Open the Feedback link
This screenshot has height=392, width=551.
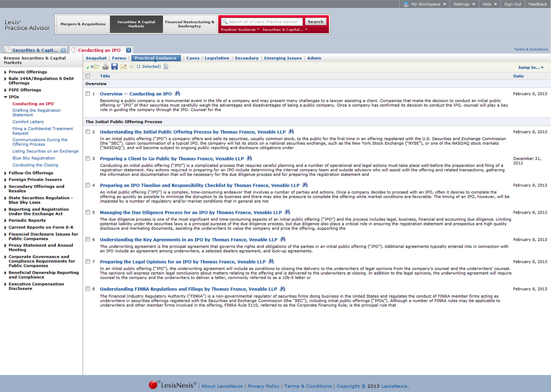537,4
